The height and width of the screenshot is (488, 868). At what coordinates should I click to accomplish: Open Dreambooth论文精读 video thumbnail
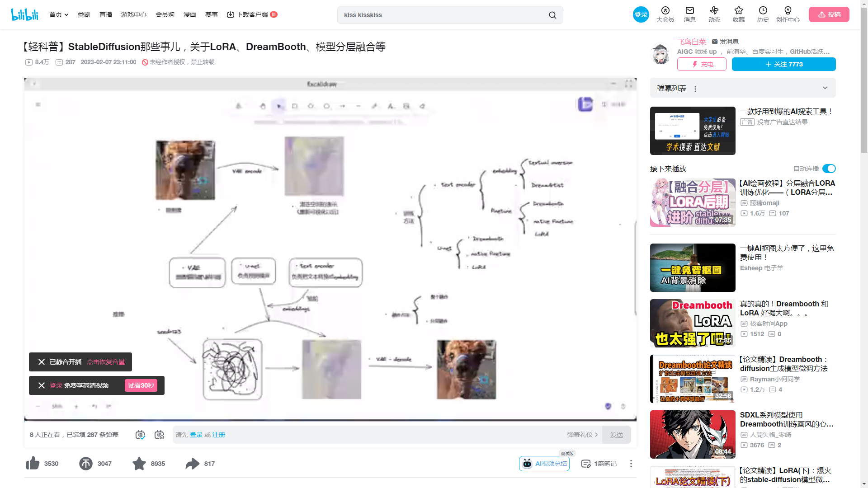tap(693, 379)
